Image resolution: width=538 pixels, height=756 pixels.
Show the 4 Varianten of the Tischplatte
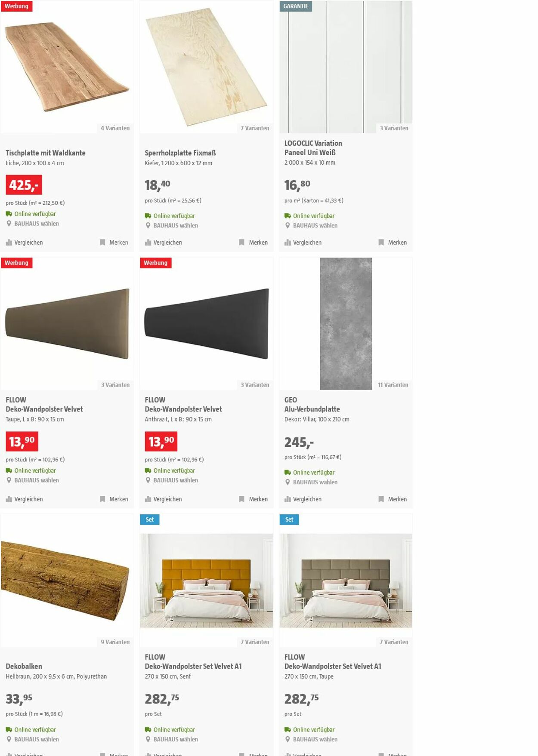(115, 128)
